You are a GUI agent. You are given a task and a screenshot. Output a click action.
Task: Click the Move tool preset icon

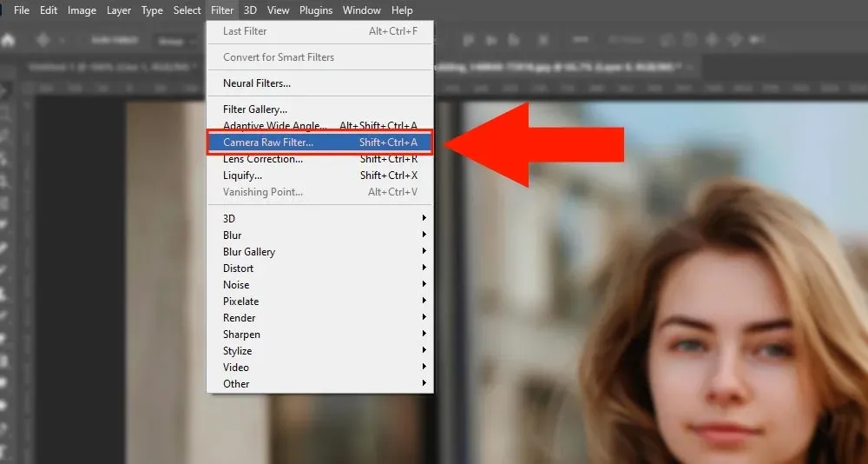coord(43,41)
